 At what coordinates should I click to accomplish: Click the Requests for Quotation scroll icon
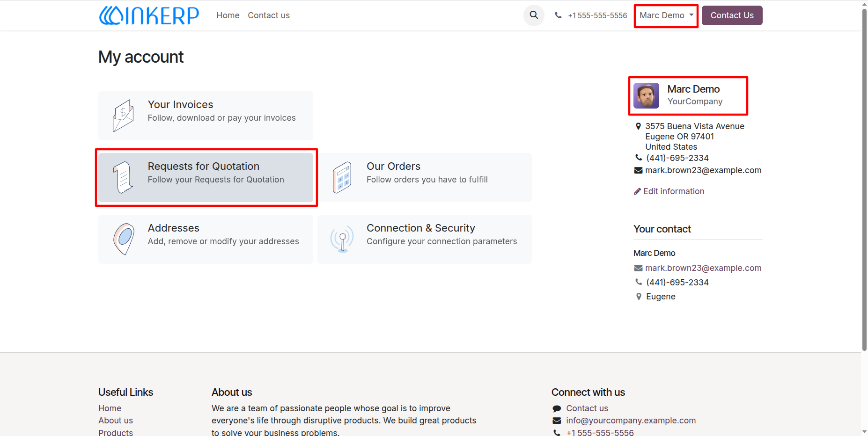tap(123, 177)
